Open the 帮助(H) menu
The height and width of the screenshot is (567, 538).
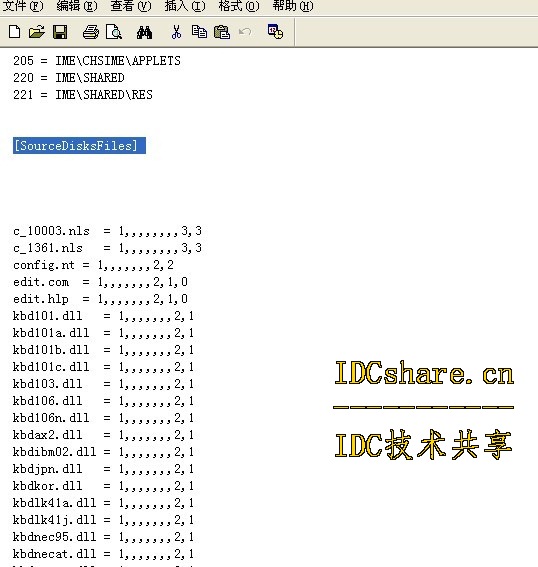click(293, 6)
